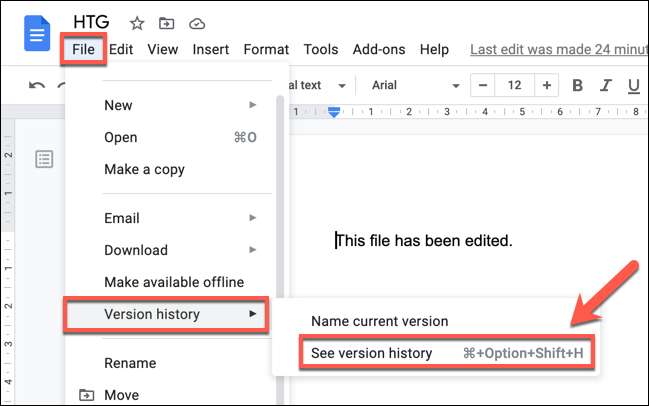This screenshot has width=649, height=406.
Task: Open the Arial font dropdown
Action: (415, 86)
